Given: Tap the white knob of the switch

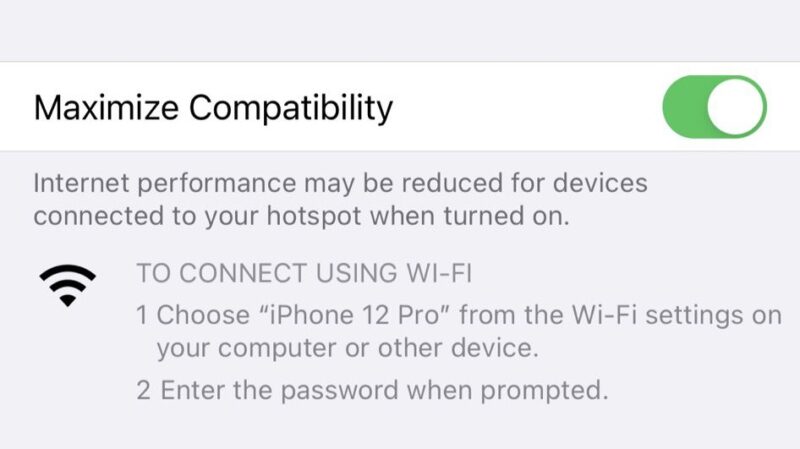Looking at the screenshot, I should click(x=735, y=107).
